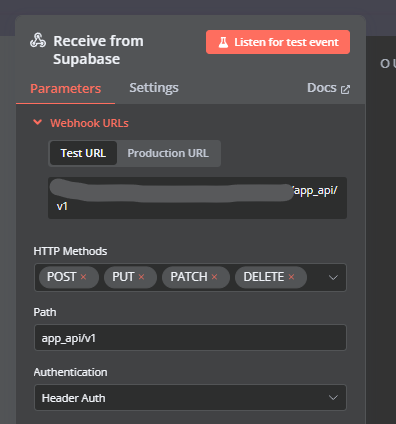Open the Authentication dropdown
Viewport: 396px width, 424px height.
point(190,398)
